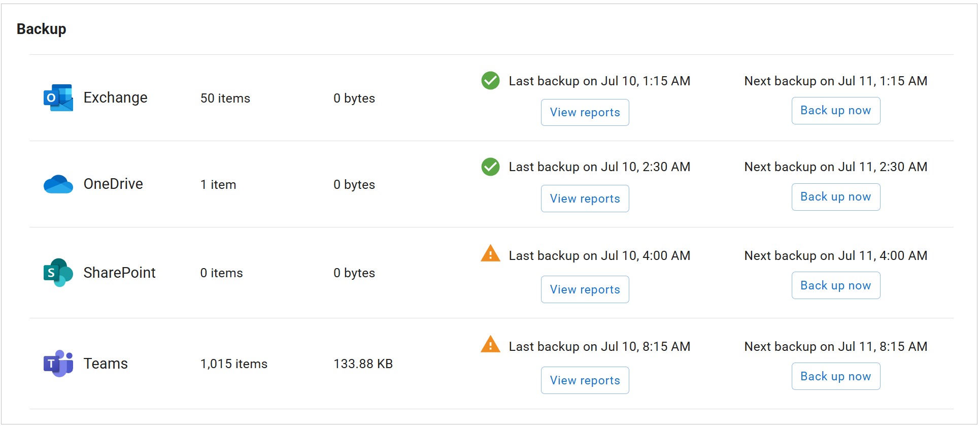
Task: Click SharePoint orange warning triangle icon
Action: tap(490, 253)
